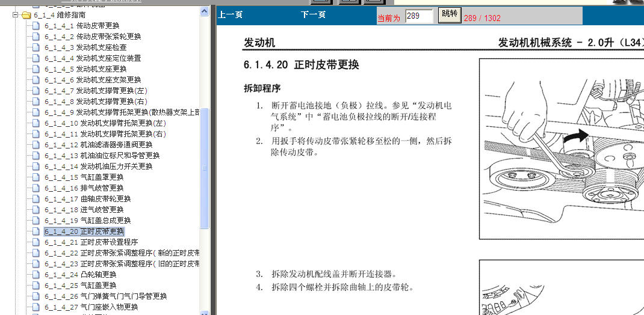Screen dimensions: 644x315
Task: Click the 拆卸程序 subheading
Action: click(262, 88)
